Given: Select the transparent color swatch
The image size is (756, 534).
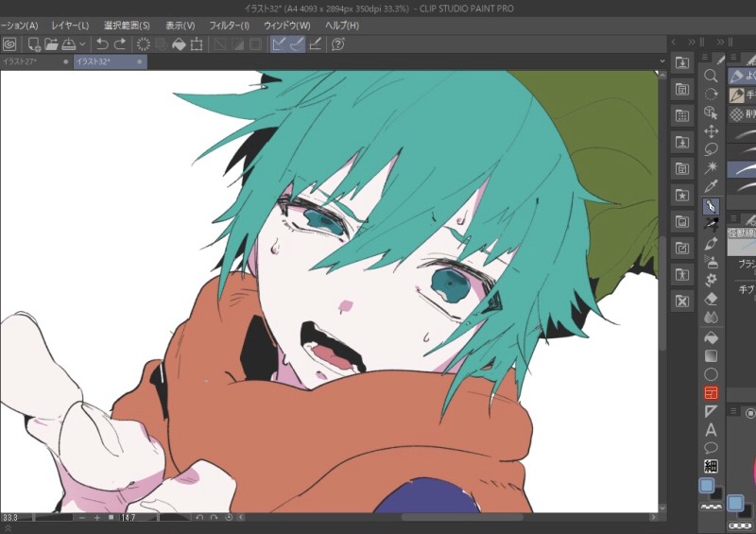Looking at the screenshot, I should [x=711, y=507].
